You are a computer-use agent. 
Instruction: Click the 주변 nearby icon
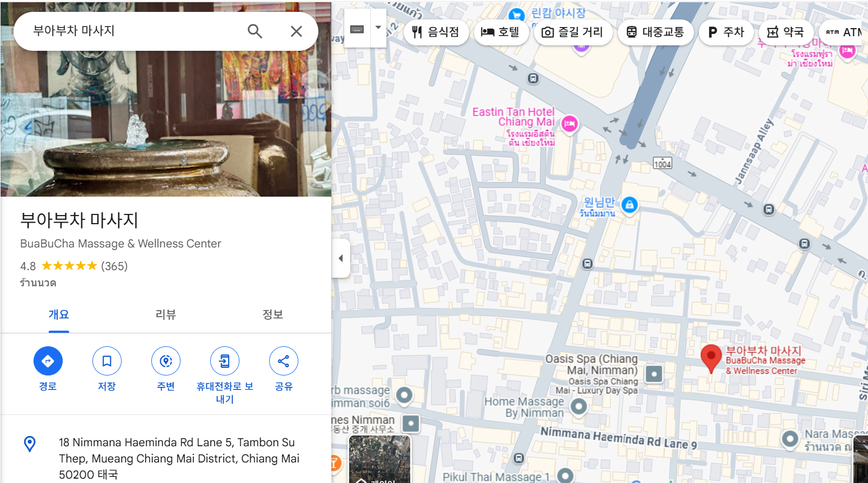tap(166, 361)
